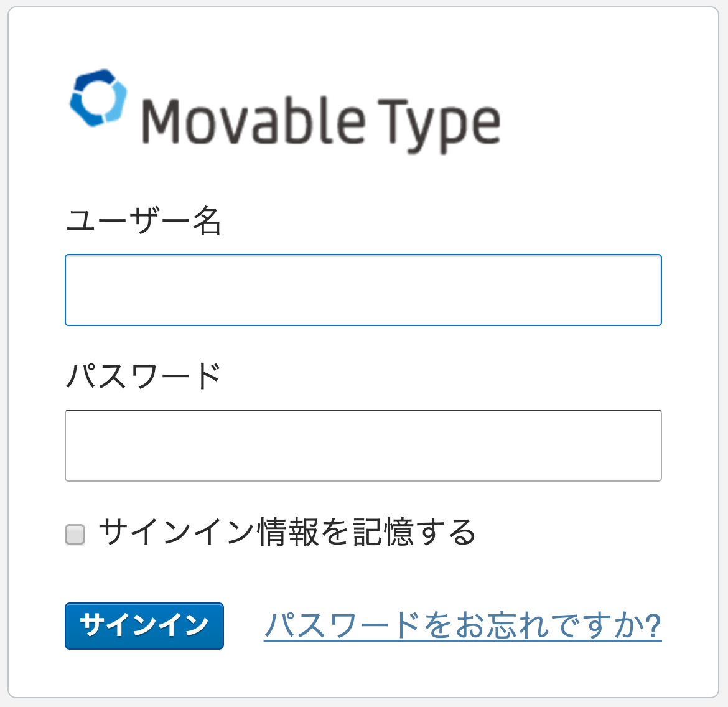Open the パスワードをお忘れですか? link

[x=462, y=626]
